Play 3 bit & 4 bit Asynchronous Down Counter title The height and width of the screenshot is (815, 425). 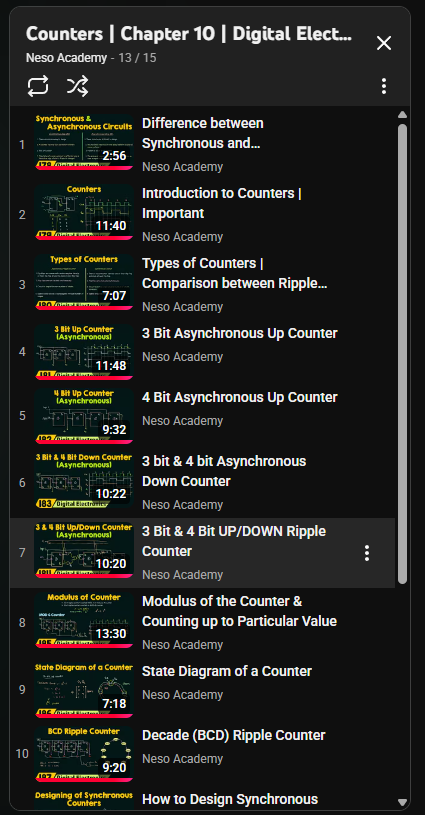pyautogui.click(x=224, y=471)
